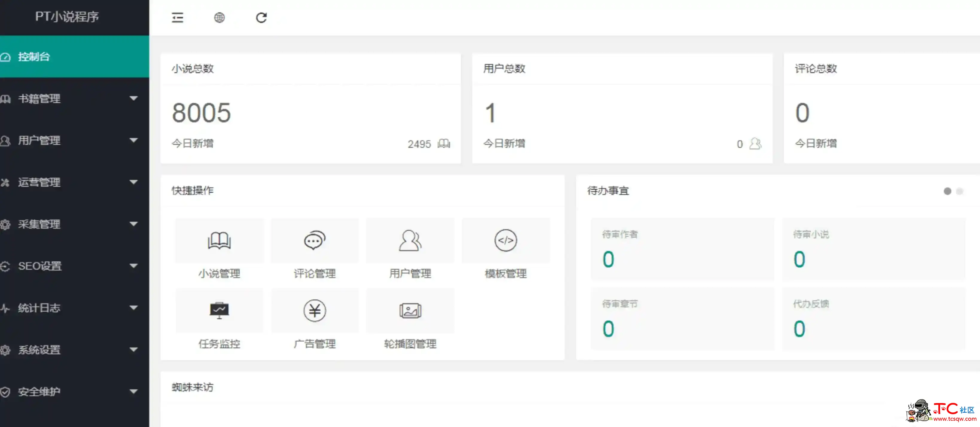Click the 用户总数 card title
980x427 pixels.
tap(504, 69)
